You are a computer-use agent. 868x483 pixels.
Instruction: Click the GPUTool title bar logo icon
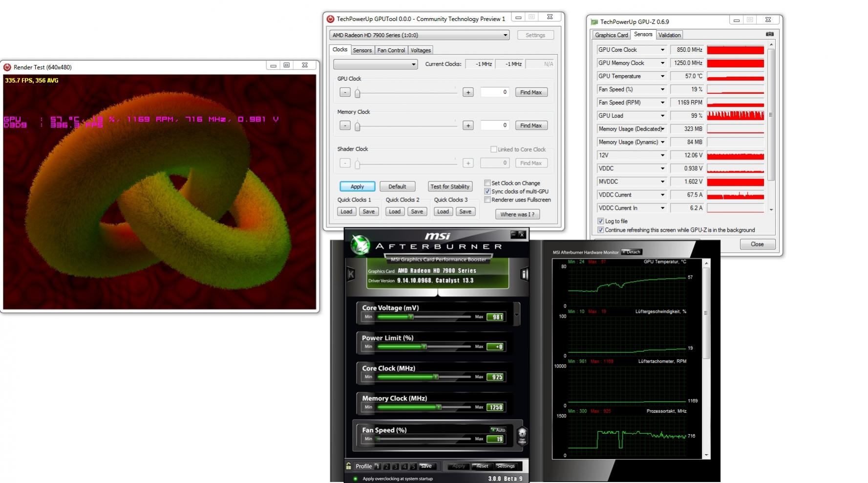331,19
